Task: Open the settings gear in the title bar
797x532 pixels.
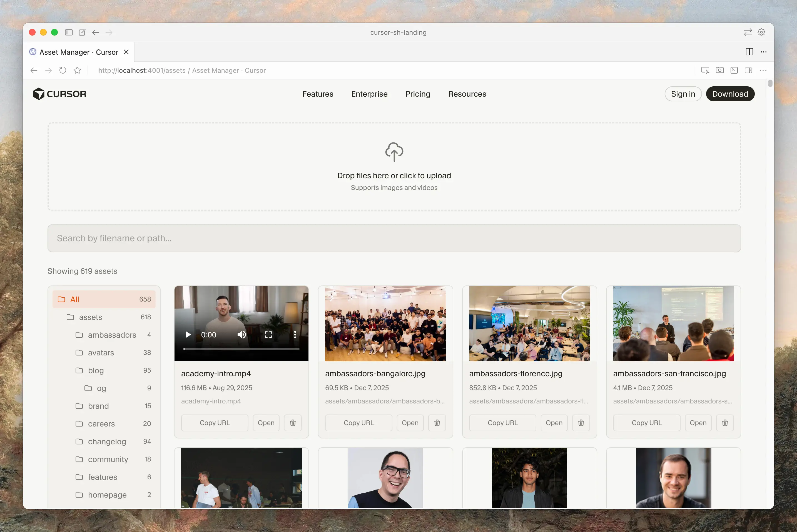Action: coord(761,32)
